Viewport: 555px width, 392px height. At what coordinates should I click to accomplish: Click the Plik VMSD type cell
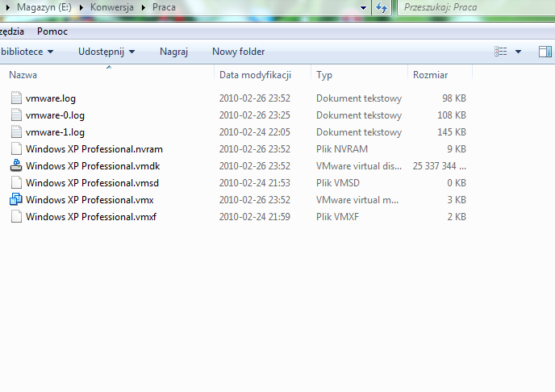point(338,183)
